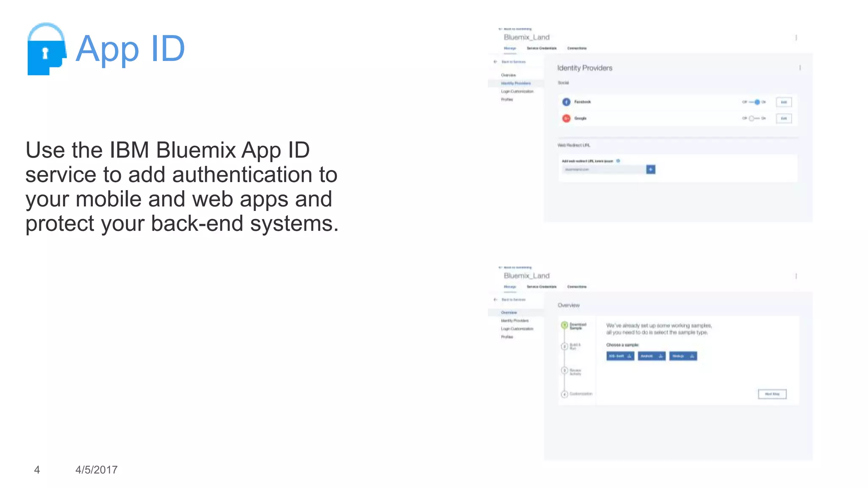Click the back link above Bluemix_Land, top screenshot
Screen dimensions: 868x488
[x=515, y=29]
